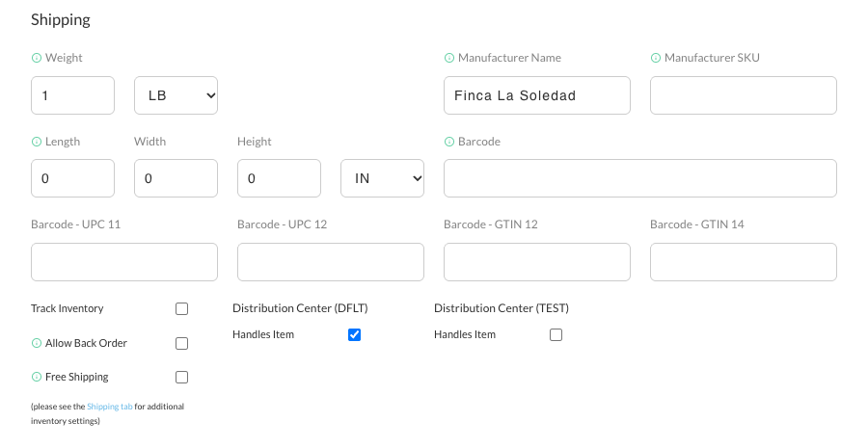Click the info icon beside Allow Back Order
The width and height of the screenshot is (868, 448).
pyautogui.click(x=37, y=343)
